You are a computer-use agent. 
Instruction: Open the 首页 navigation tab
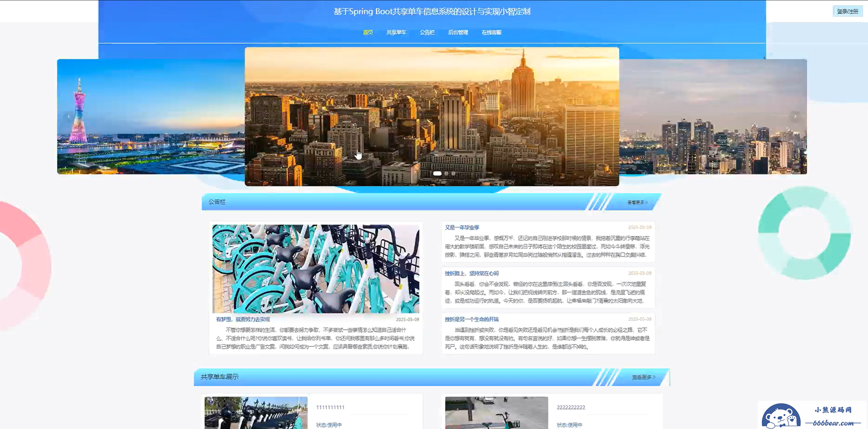click(368, 32)
